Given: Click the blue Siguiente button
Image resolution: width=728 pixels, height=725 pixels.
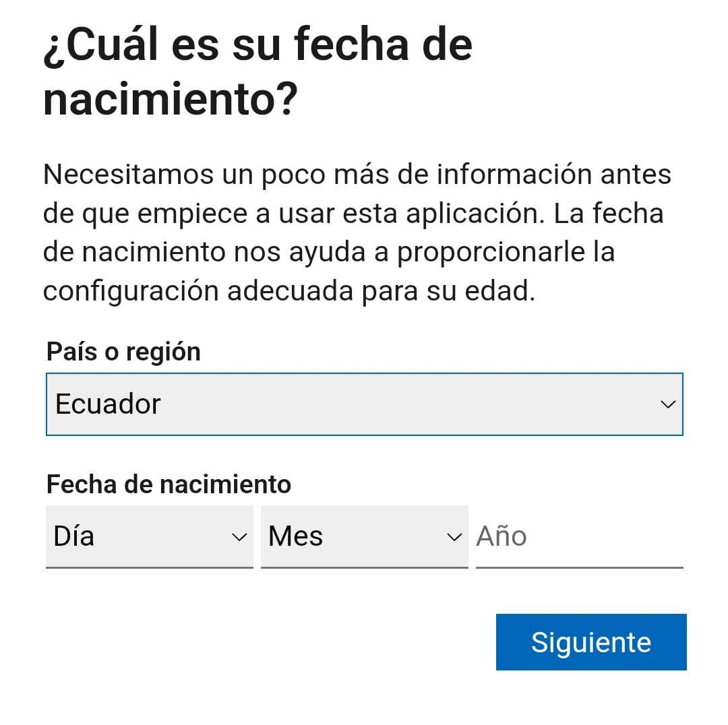Looking at the screenshot, I should pyautogui.click(x=591, y=642).
